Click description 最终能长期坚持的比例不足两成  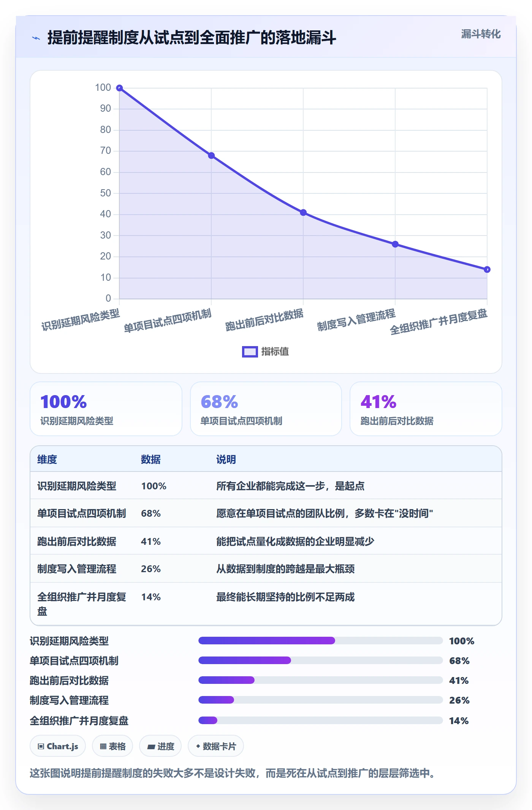[x=285, y=597]
